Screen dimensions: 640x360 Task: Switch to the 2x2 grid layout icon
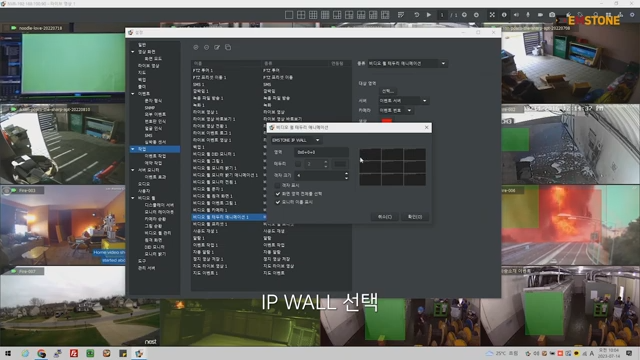tap(301, 15)
